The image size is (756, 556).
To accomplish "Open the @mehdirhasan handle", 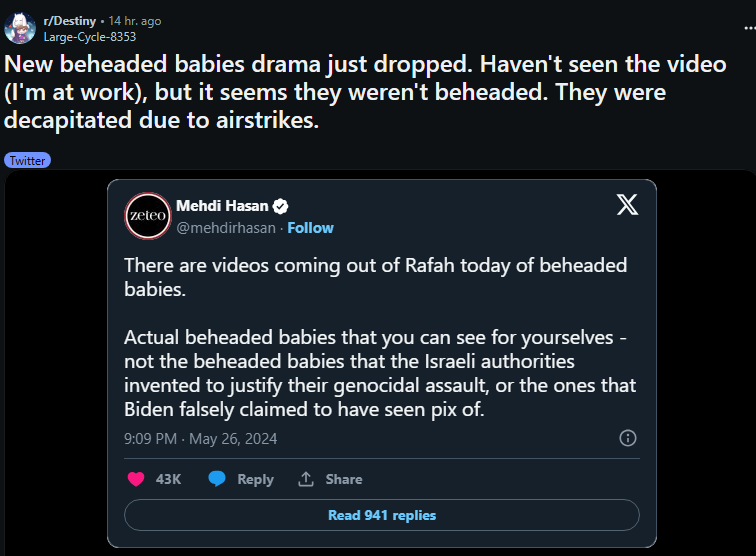I will 226,228.
